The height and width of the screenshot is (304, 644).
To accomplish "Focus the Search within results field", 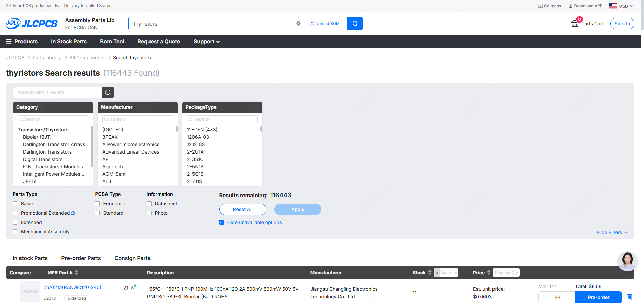I will click(x=58, y=92).
